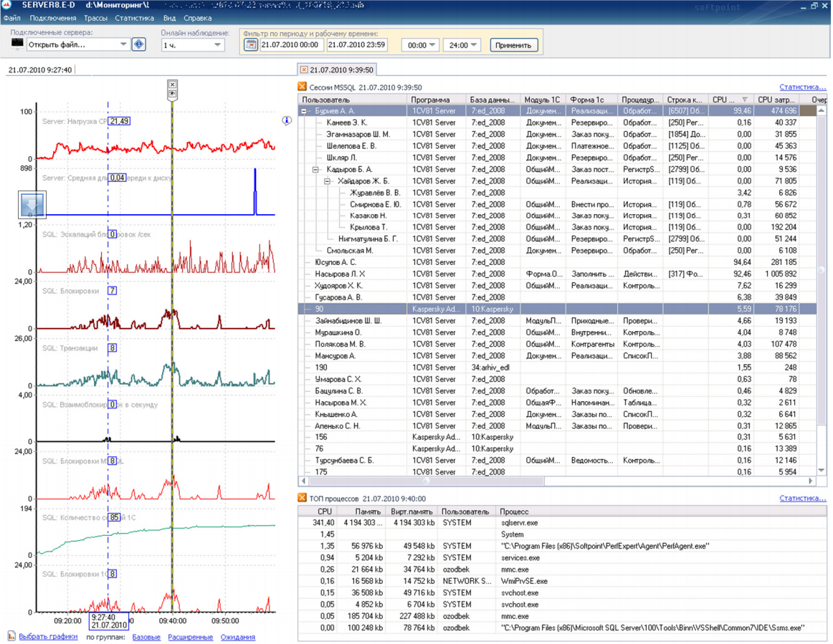Viewport: 833px width, 644px height.
Task: Click the connected servers monitor icon
Action: [x=17, y=44]
